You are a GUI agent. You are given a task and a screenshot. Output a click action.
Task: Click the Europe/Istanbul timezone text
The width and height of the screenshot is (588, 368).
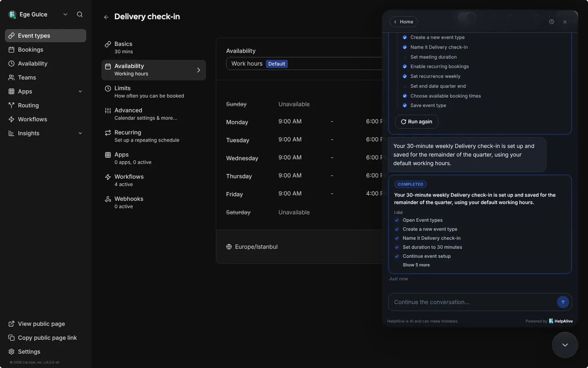[x=256, y=247]
